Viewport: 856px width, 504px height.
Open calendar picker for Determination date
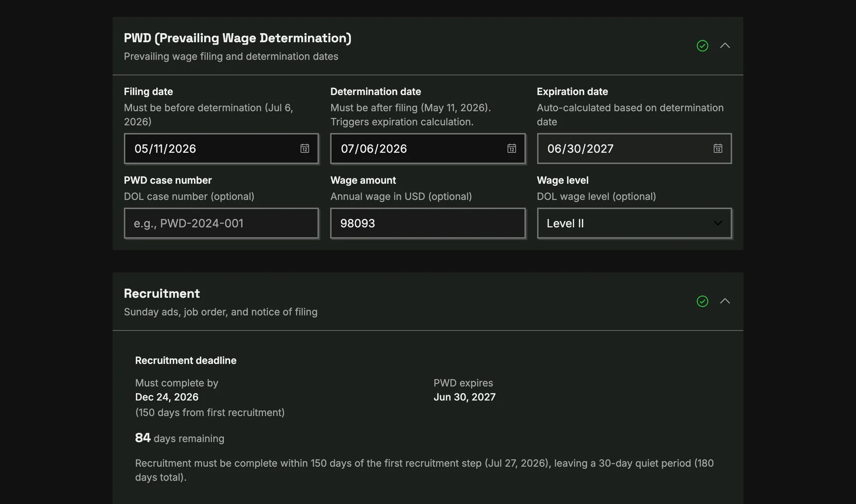(x=512, y=148)
